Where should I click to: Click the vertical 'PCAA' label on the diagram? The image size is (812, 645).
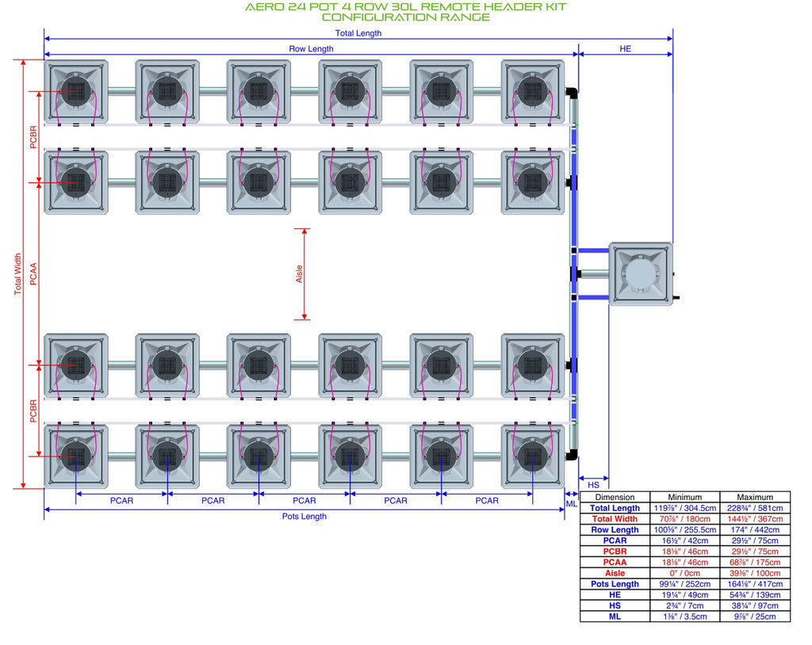(x=33, y=274)
